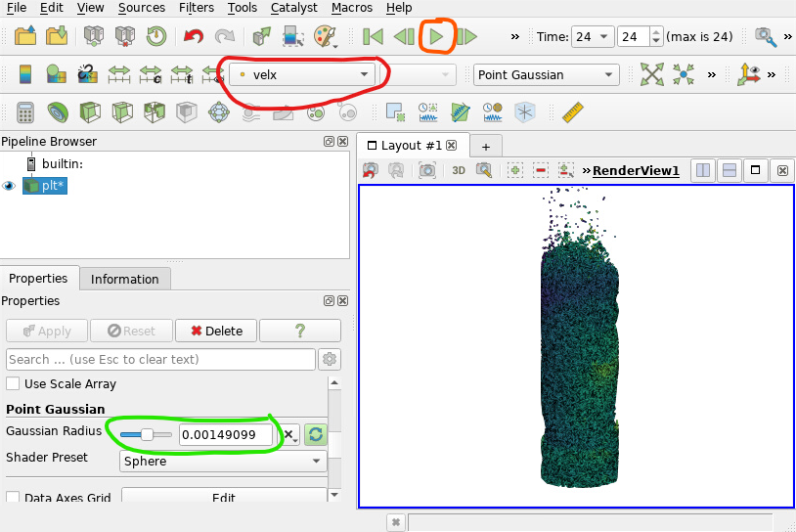Click Edit next to Data Axes Grid
The height and width of the screenshot is (532, 796).
coord(223,498)
